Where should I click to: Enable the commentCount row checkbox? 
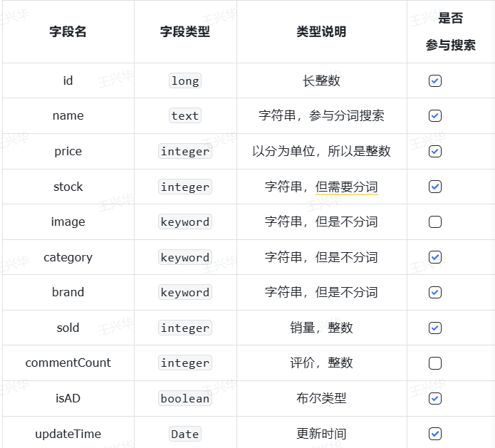[435, 363]
